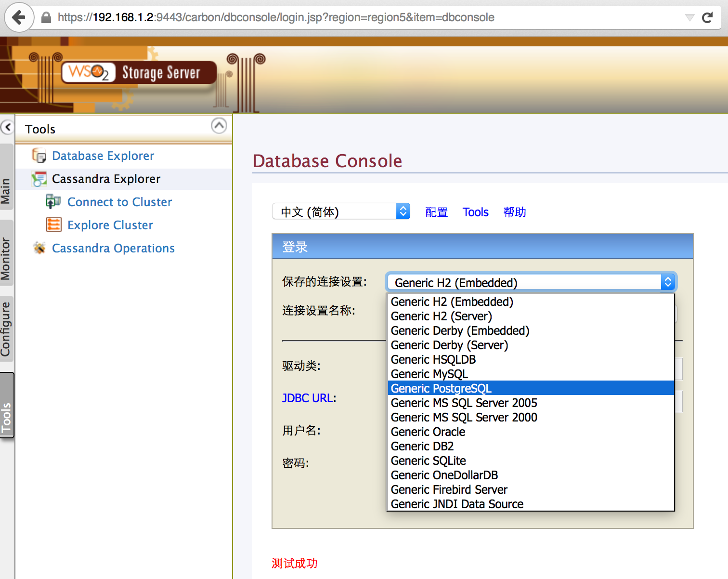The height and width of the screenshot is (579, 728).
Task: Click the browser back arrow button
Action: click(19, 18)
